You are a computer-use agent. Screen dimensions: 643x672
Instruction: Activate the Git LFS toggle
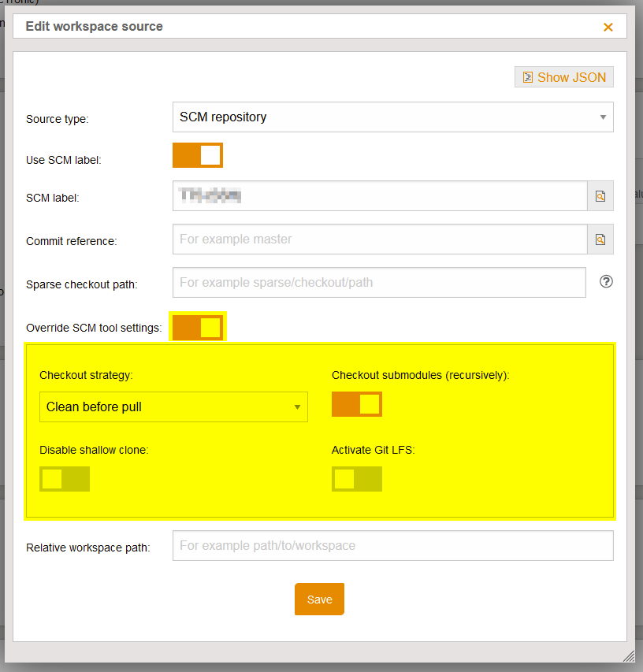tap(357, 479)
